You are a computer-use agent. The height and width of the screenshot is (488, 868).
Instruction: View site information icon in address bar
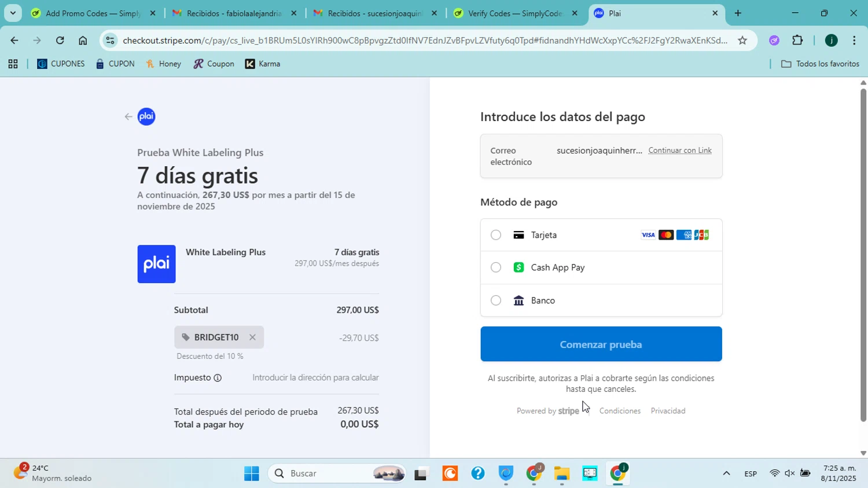click(x=110, y=41)
